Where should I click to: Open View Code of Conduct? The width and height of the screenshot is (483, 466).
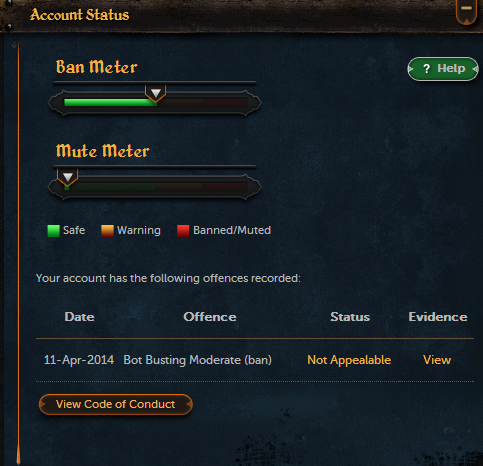click(116, 404)
